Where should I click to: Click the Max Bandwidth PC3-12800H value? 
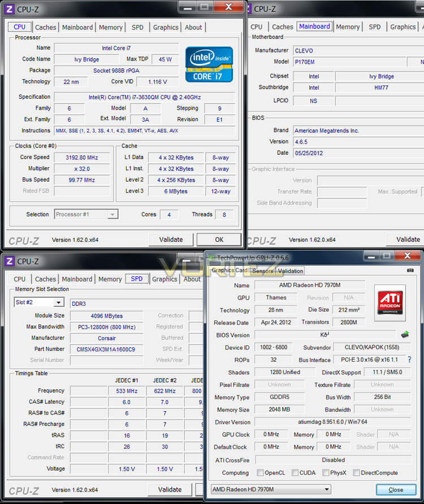(x=106, y=327)
